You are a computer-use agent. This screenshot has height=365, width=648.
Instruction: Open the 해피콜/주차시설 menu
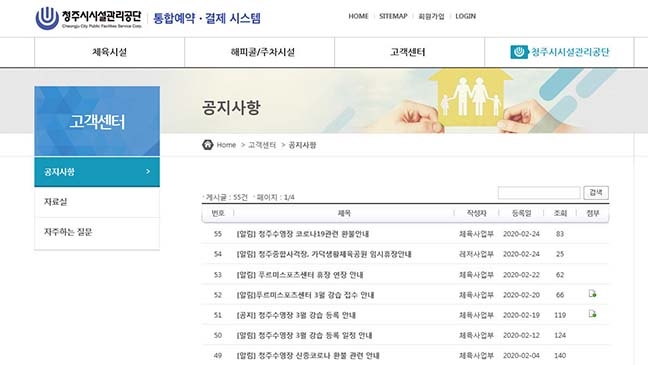(x=262, y=52)
